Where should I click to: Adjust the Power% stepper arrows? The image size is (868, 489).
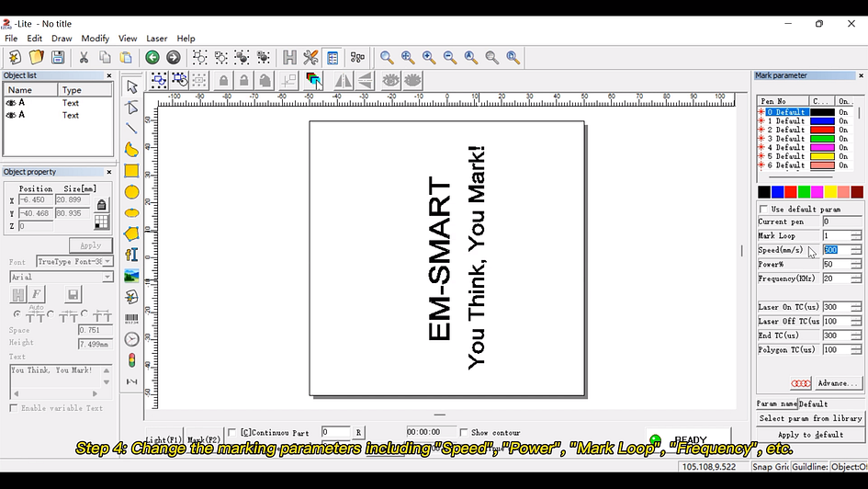tap(856, 265)
